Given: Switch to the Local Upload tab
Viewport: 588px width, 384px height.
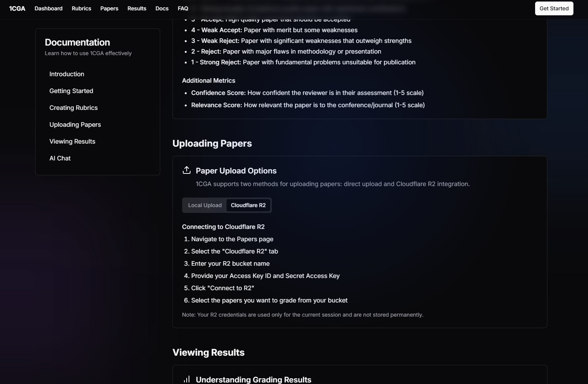Looking at the screenshot, I should coord(205,205).
